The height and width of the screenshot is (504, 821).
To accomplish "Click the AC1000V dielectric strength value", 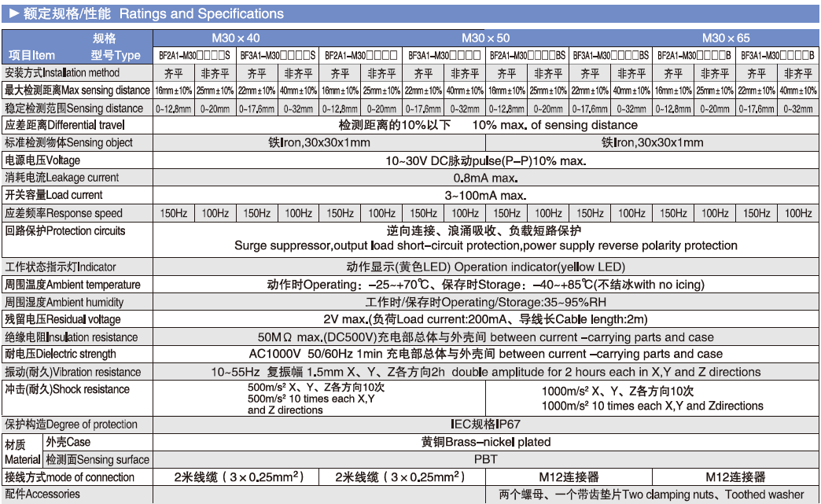I will [485, 354].
